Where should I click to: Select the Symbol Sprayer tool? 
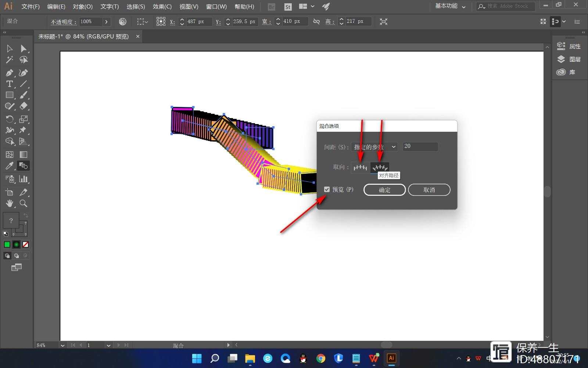pyautogui.click(x=10, y=179)
